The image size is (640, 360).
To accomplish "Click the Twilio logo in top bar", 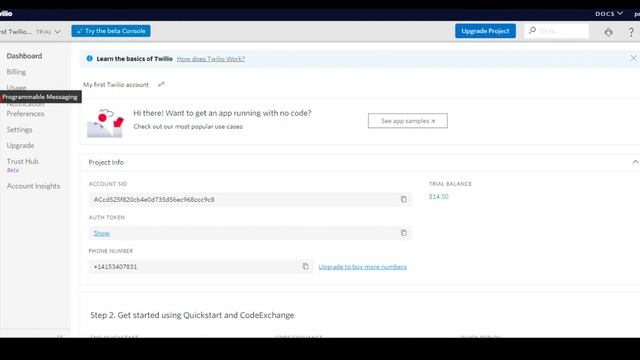I will click(6, 13).
